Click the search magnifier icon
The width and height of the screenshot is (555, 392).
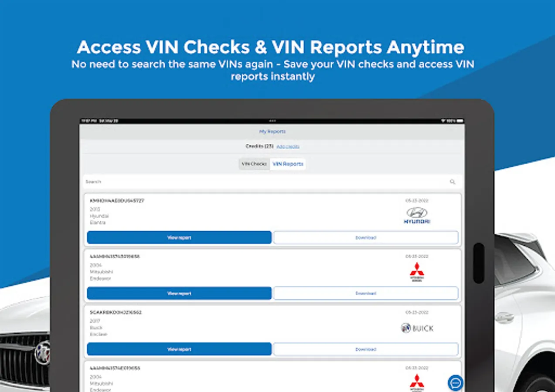[x=453, y=182]
